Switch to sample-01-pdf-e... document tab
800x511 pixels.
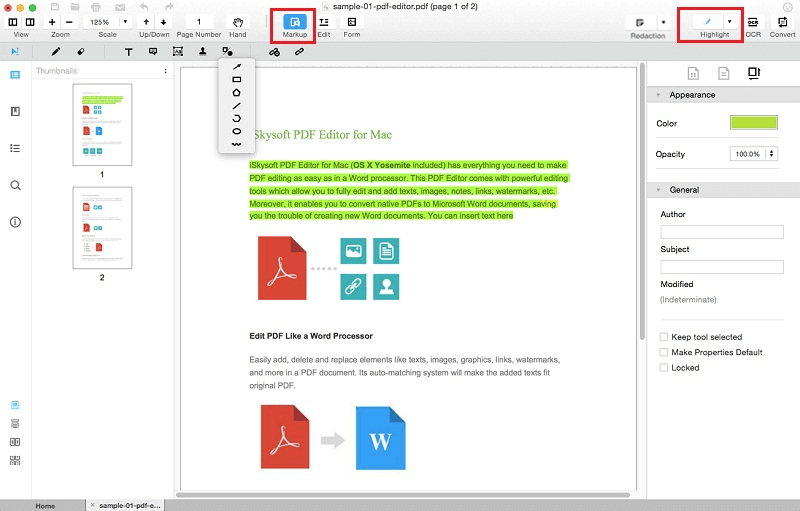130,505
